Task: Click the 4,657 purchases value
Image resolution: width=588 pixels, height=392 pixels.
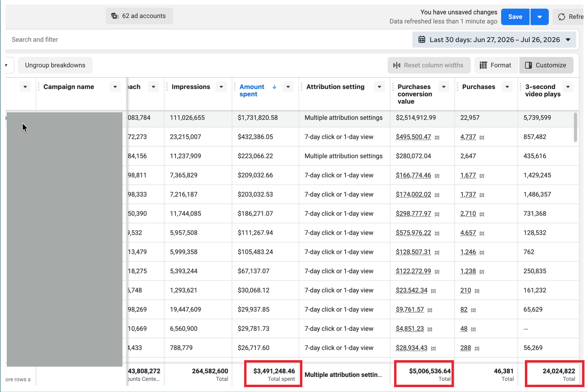Action: [468, 233]
